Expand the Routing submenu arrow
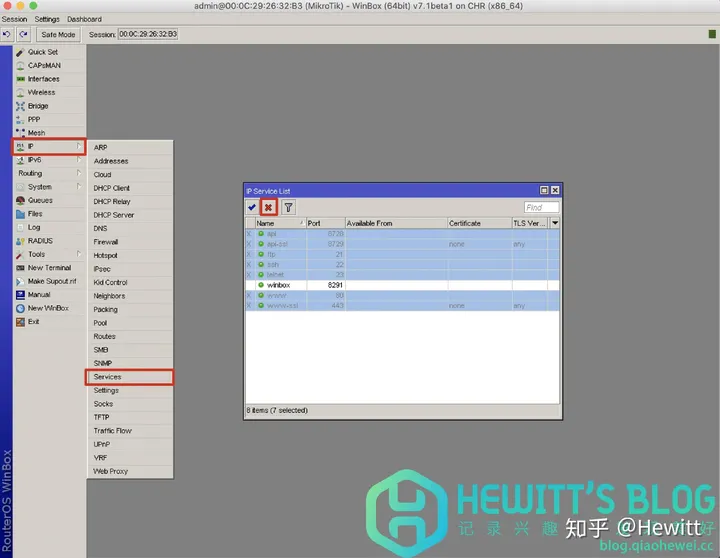The height and width of the screenshot is (558, 720). [79, 173]
